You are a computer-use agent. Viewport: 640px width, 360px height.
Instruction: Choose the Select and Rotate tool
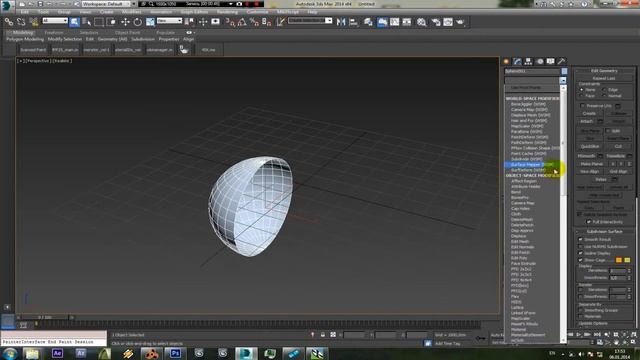click(x=138, y=22)
